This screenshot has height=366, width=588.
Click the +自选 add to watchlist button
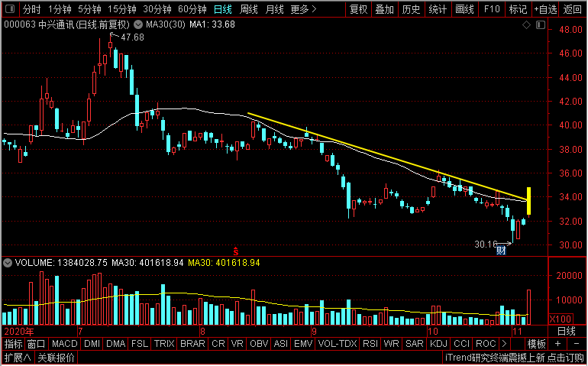[546, 9]
